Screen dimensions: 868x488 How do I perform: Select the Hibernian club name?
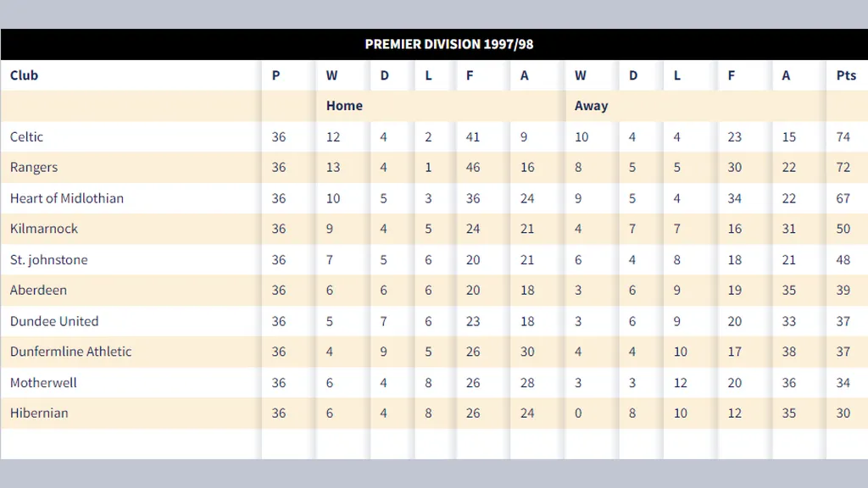pyautogui.click(x=39, y=413)
